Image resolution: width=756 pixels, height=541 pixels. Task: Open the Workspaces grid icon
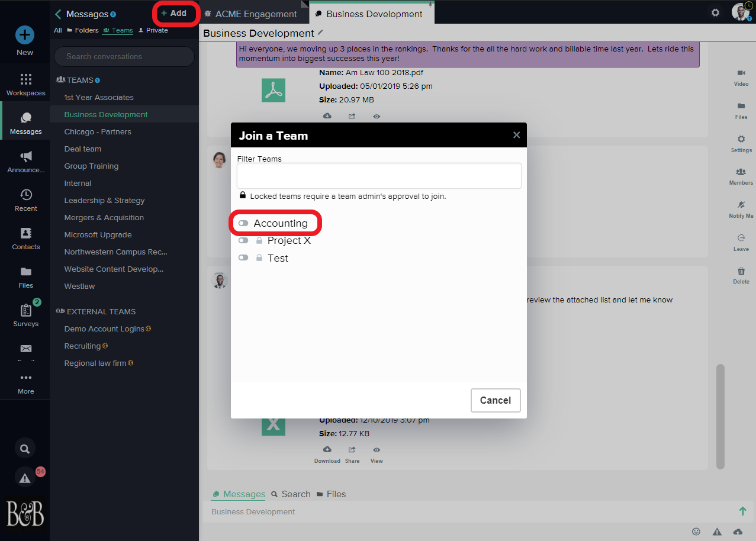coord(25,79)
